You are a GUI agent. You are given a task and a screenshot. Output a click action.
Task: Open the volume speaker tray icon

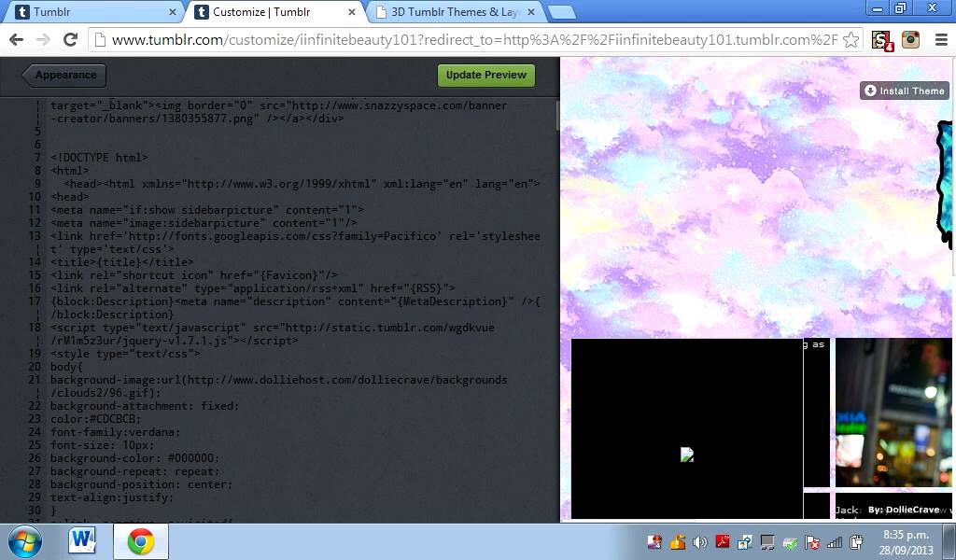point(700,542)
